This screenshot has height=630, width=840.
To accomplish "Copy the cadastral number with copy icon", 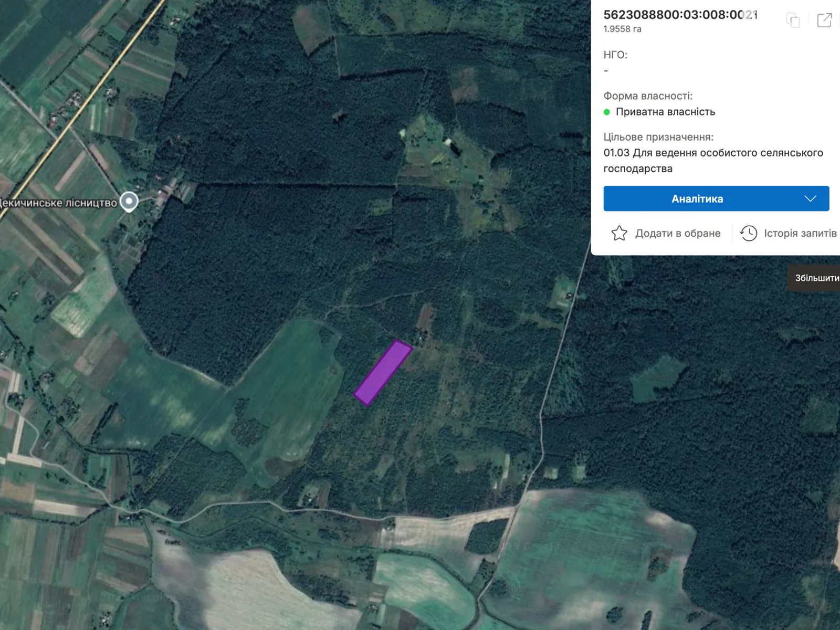I will 793,20.
